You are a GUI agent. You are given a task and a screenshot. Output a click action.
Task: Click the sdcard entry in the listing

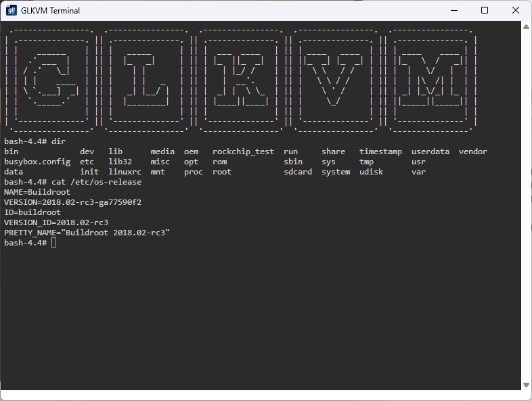(298, 172)
